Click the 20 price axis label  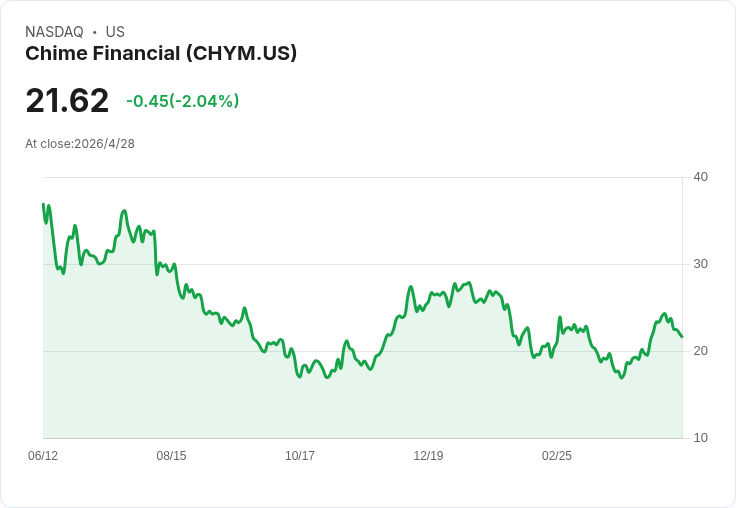click(x=700, y=351)
